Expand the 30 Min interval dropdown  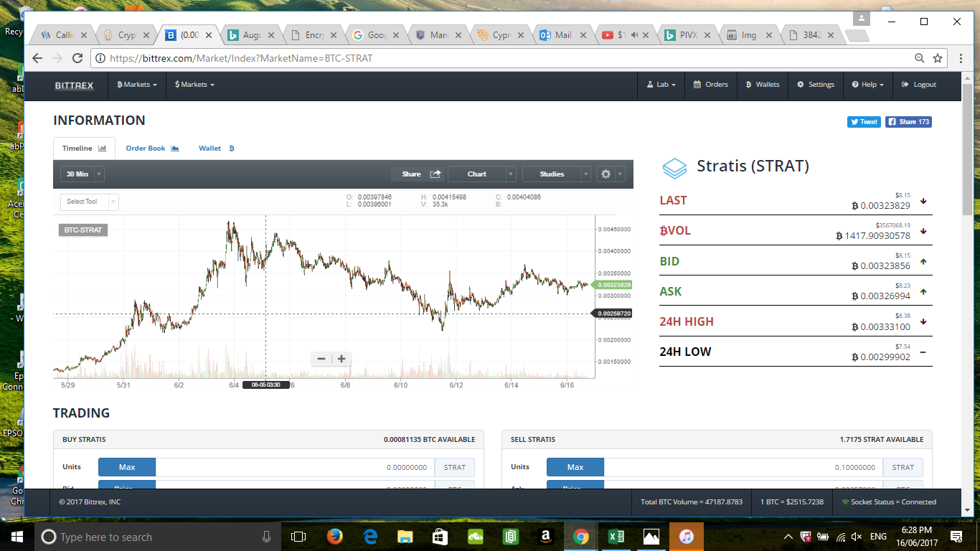pyautogui.click(x=83, y=174)
